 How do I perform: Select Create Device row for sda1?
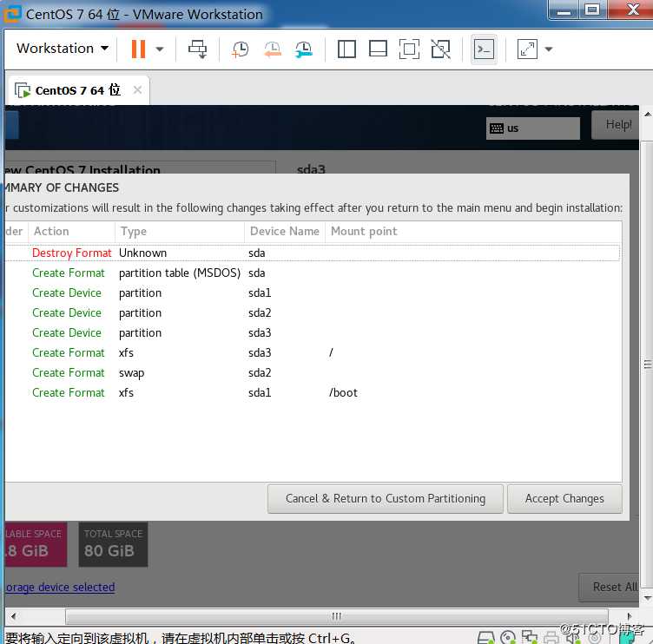click(x=313, y=293)
